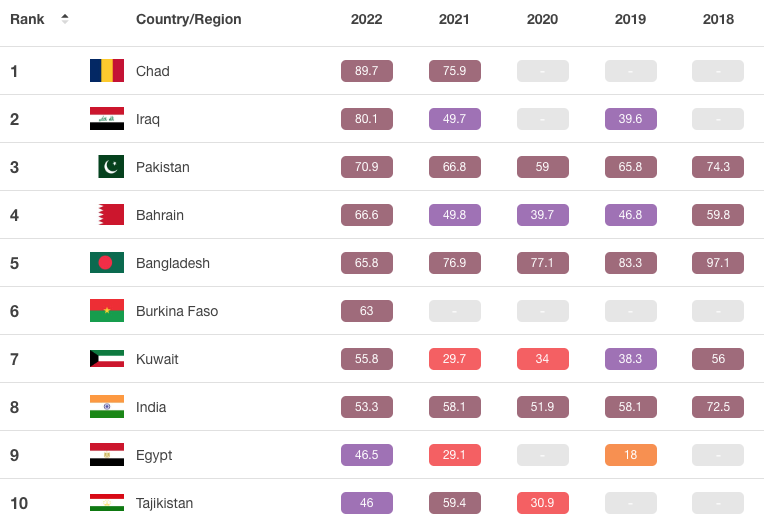This screenshot has width=764, height=524.
Task: Click the Egypt flag icon
Action: (107, 455)
